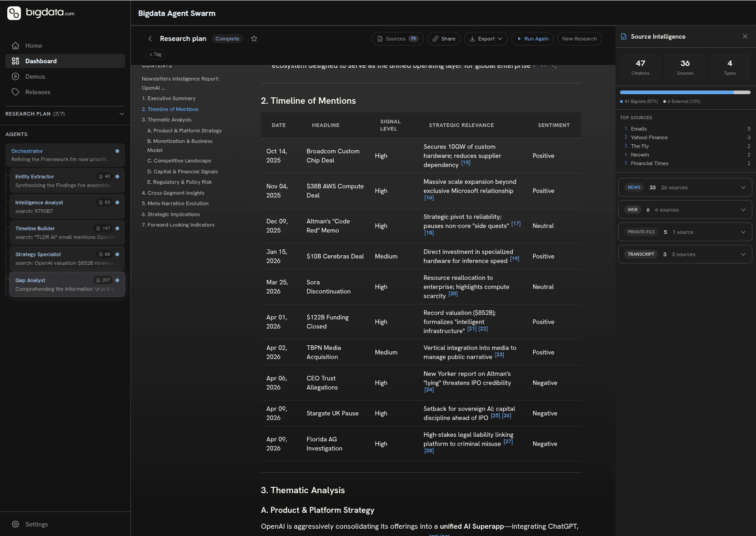Go to A. Product & Platform Strategy
Screen dimensions: 756x536
click(x=185, y=131)
